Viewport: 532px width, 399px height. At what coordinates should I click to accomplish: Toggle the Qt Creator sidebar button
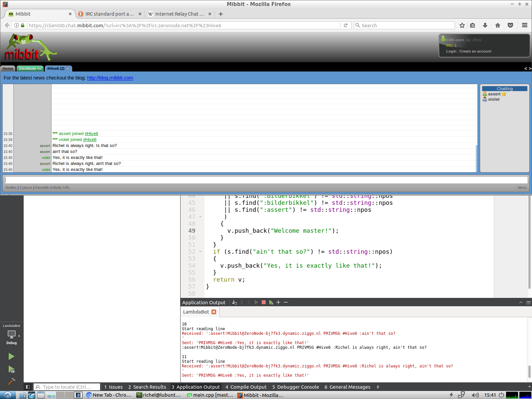click(x=28, y=387)
